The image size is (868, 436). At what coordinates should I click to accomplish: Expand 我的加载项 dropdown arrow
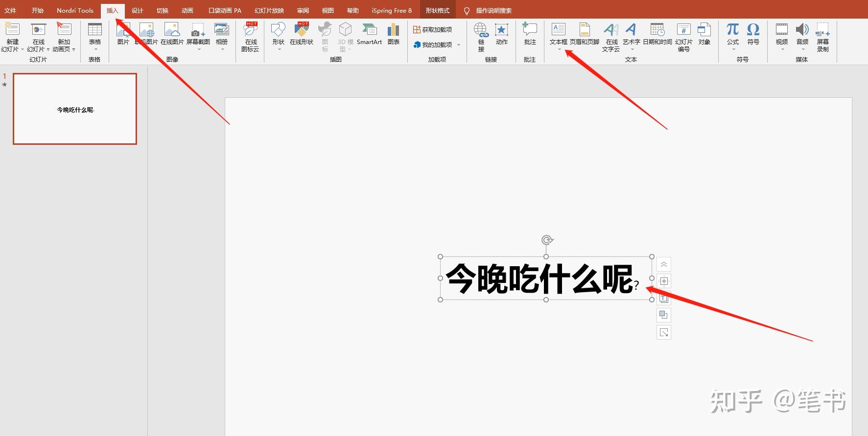pyautogui.click(x=459, y=45)
